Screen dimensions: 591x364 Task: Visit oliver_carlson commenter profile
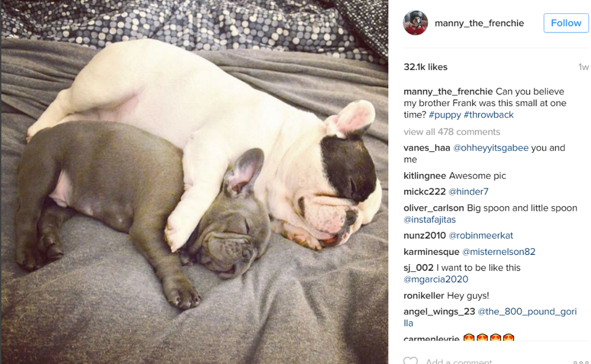(434, 208)
